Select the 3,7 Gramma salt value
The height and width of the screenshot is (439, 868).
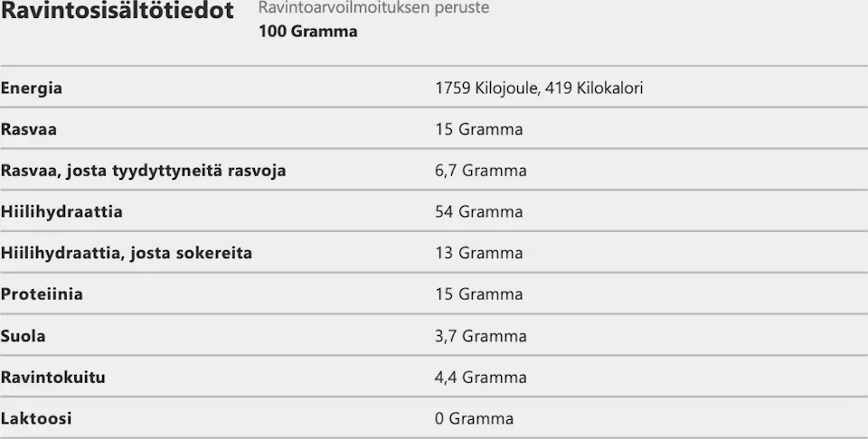pos(480,336)
